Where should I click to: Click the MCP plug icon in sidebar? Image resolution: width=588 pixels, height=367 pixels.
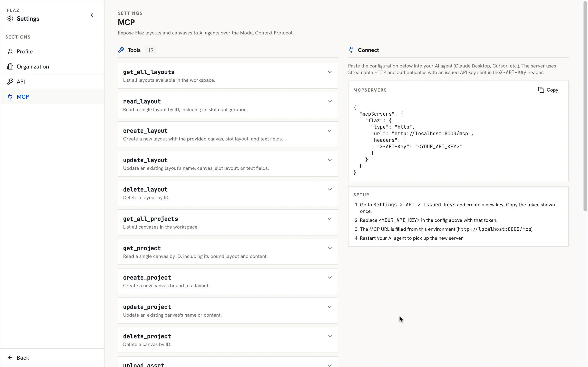pyautogui.click(x=10, y=97)
